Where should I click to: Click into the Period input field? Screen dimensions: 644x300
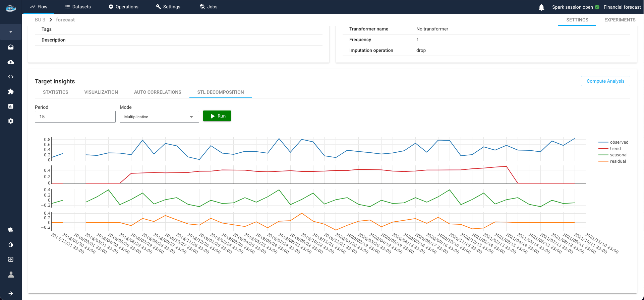pos(75,117)
